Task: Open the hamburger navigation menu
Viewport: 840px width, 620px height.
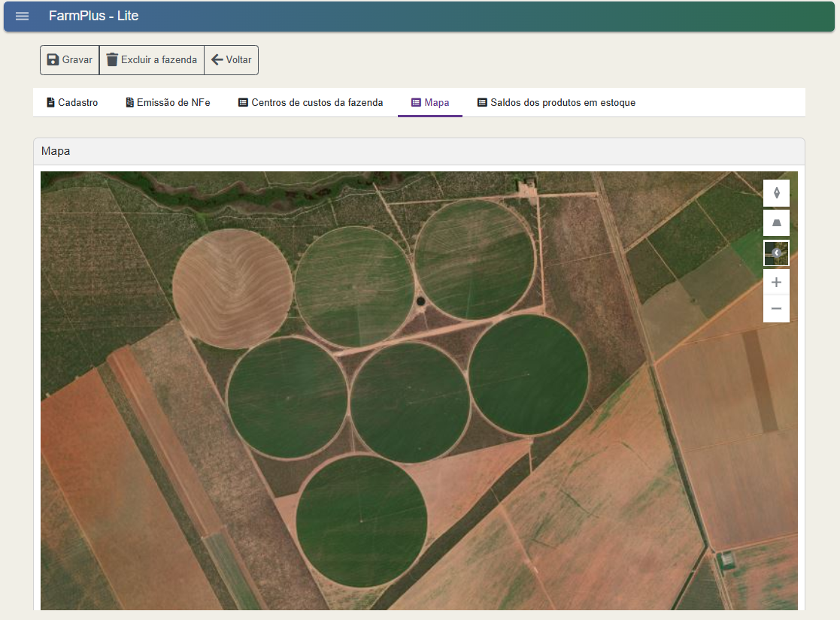Action: pyautogui.click(x=22, y=17)
